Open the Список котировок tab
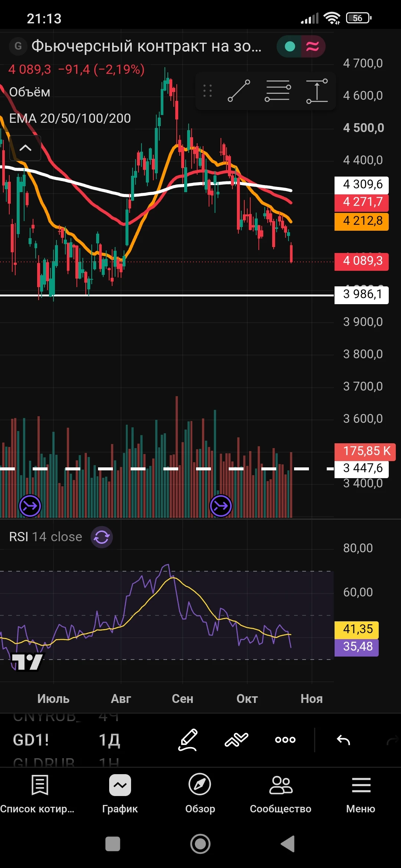401x868 pixels. click(x=37, y=794)
